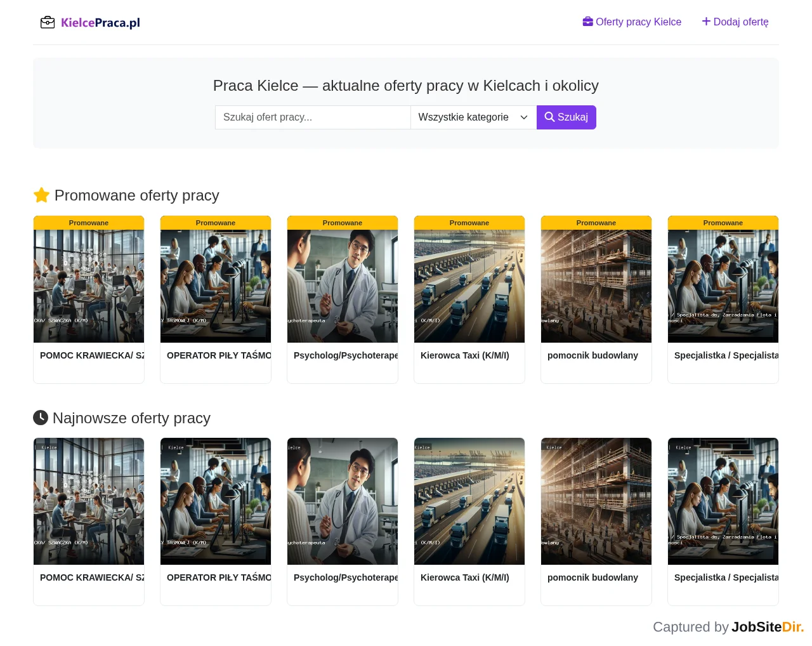This screenshot has width=812, height=646.
Task: Select Specjalistka / Specjalista title under Promowane oferty
Action: pyautogui.click(x=726, y=355)
